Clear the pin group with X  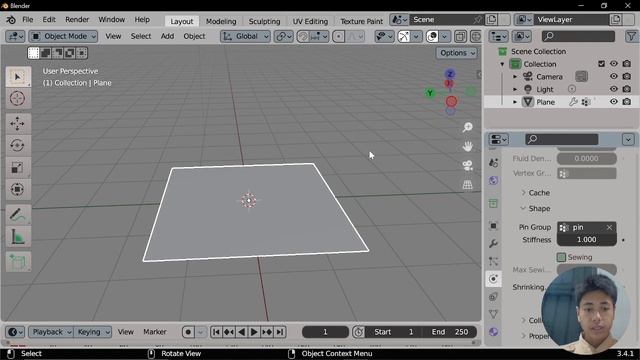[609, 227]
